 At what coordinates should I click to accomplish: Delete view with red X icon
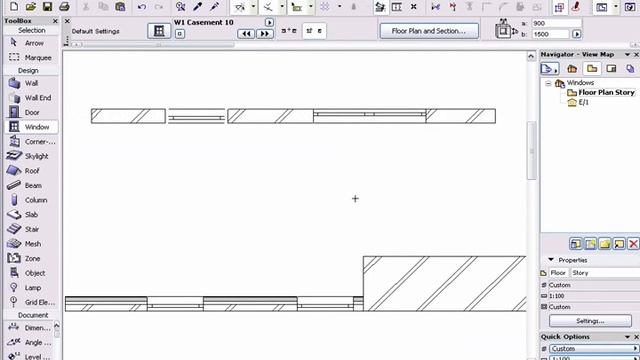coord(633,244)
